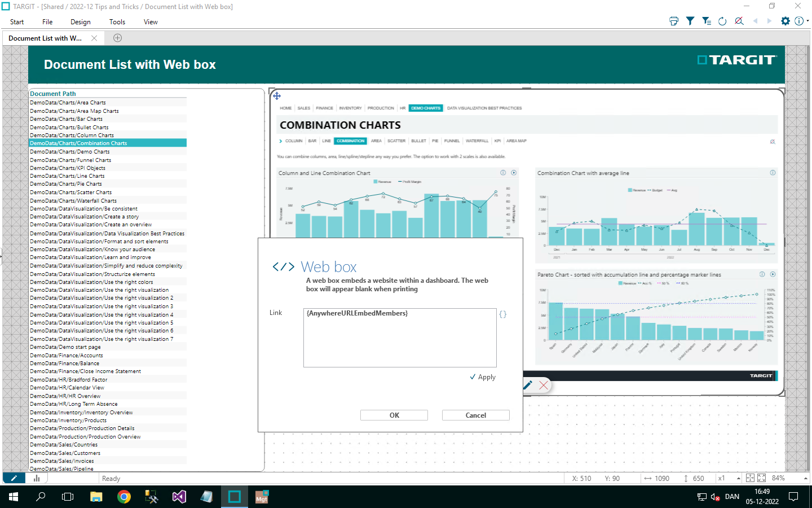Screen dimensions: 812x508
Task: Open the TARGIT Mgt app on taskbar
Action: pyautogui.click(x=262, y=497)
